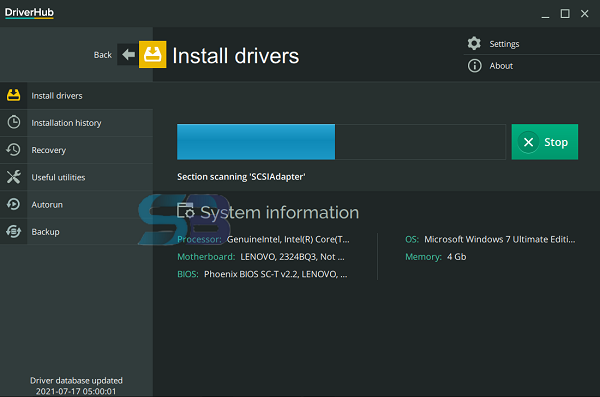Go to the Recovery section
The width and height of the screenshot is (600, 397).
click(77, 150)
